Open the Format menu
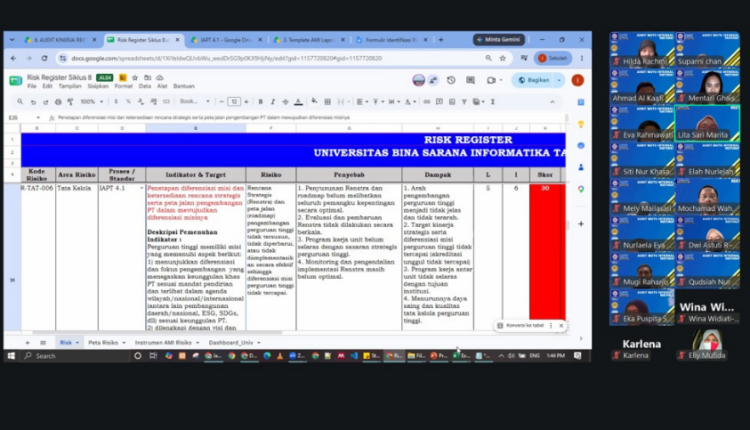This screenshot has width=750, height=430. [x=123, y=86]
